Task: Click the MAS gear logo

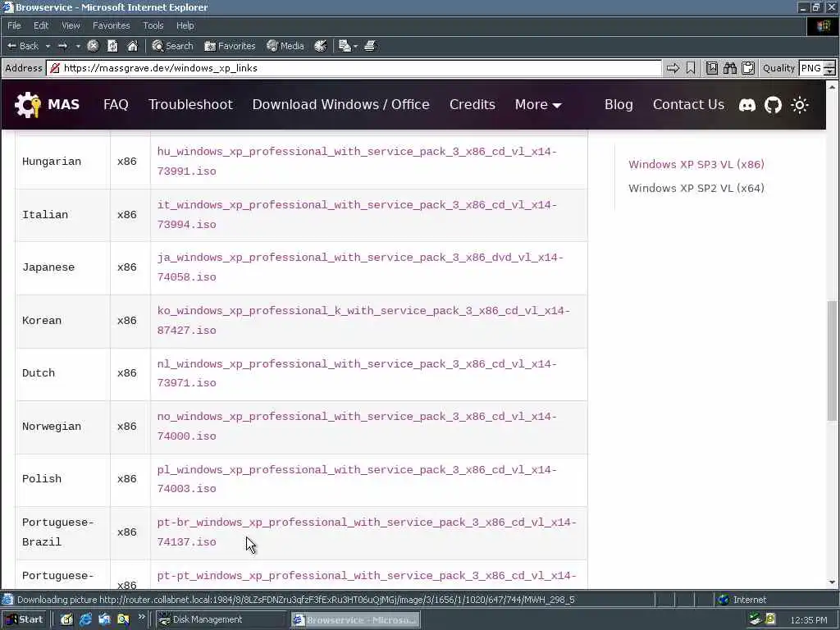Action: pyautogui.click(x=27, y=104)
